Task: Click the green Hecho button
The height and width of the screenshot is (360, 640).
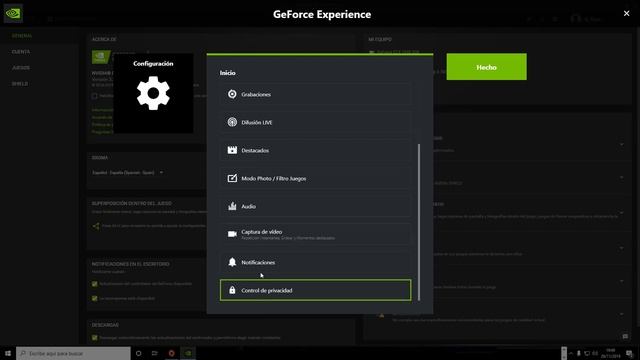Action: [x=487, y=67]
